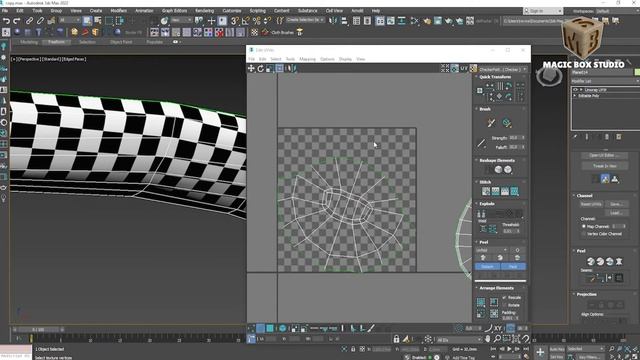Click the Save button in Channel rollout

point(616,204)
